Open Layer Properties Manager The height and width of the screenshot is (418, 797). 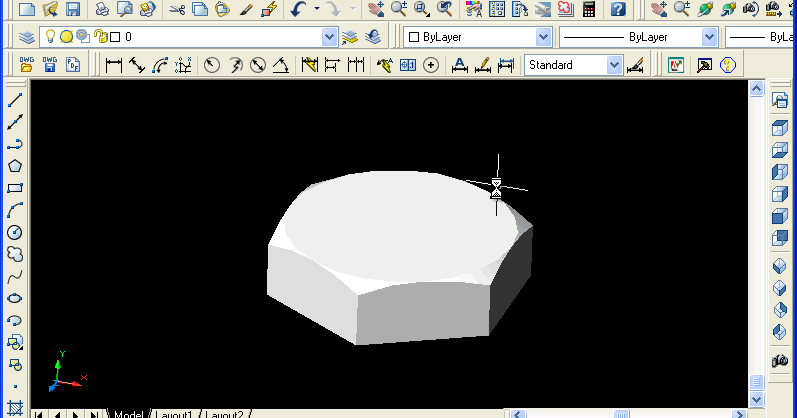point(26,37)
